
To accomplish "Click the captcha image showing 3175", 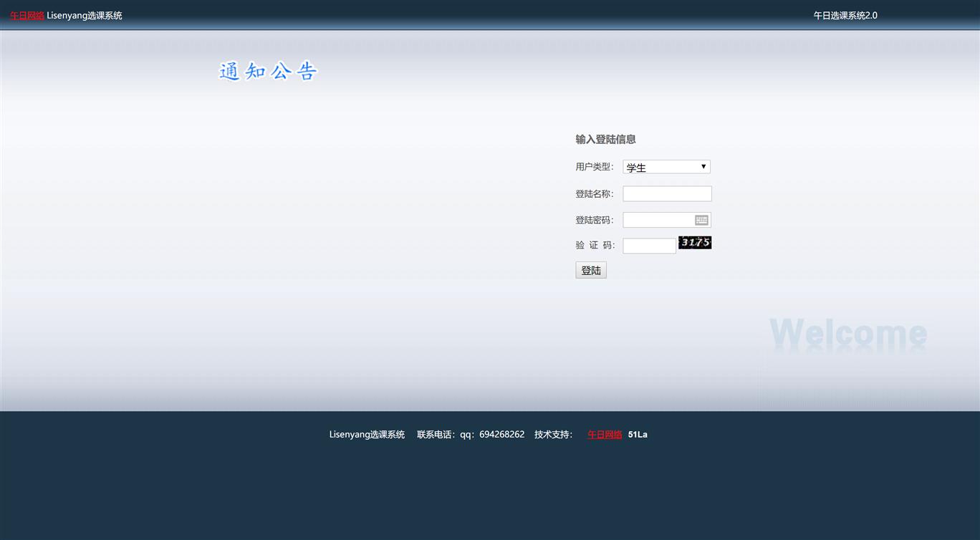I will coord(695,243).
